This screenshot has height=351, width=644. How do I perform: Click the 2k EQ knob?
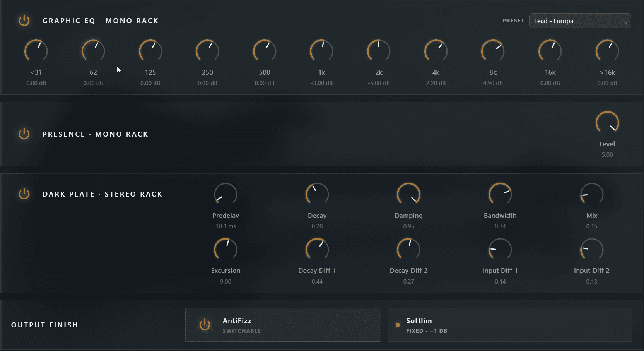379,51
